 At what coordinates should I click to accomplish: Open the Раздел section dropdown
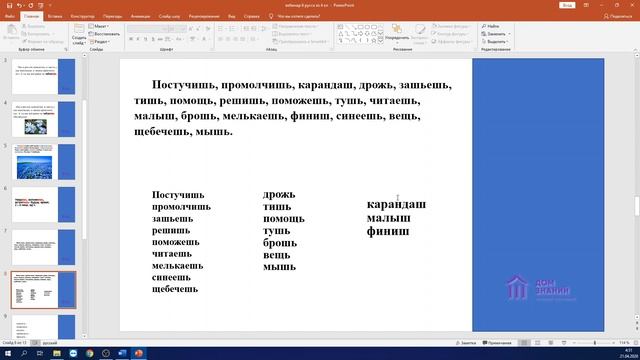(x=100, y=42)
